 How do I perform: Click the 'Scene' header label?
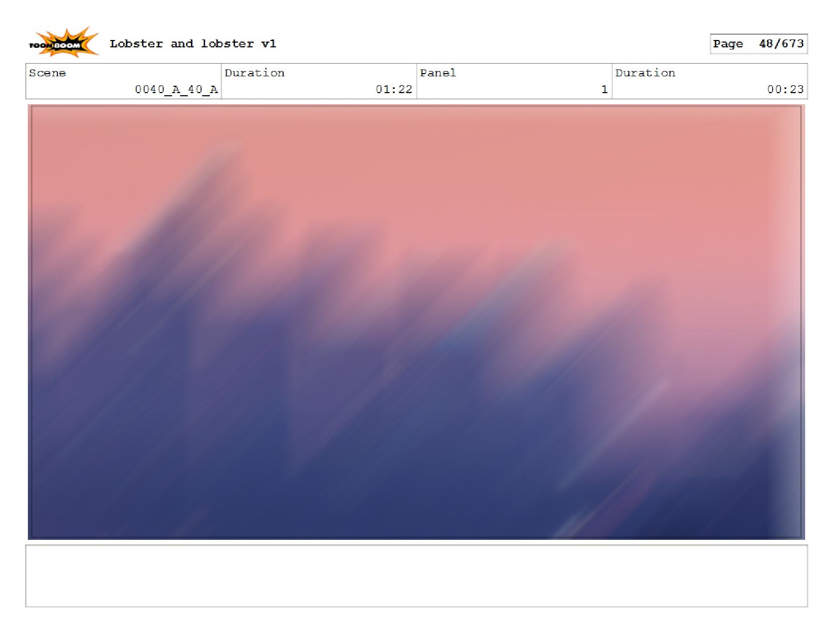(x=47, y=73)
